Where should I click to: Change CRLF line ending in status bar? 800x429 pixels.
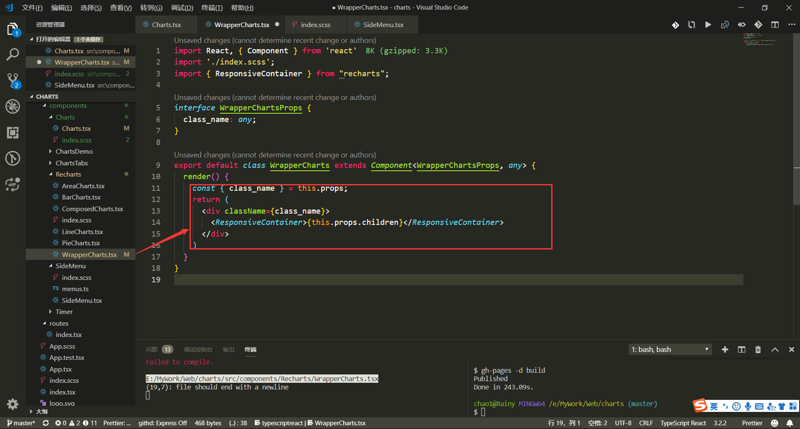point(645,423)
